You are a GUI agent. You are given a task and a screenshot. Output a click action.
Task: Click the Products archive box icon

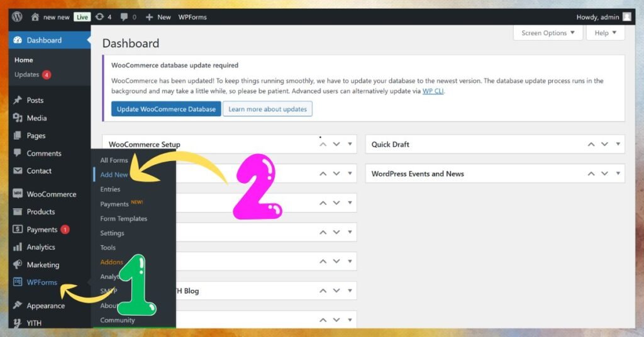[x=17, y=211]
